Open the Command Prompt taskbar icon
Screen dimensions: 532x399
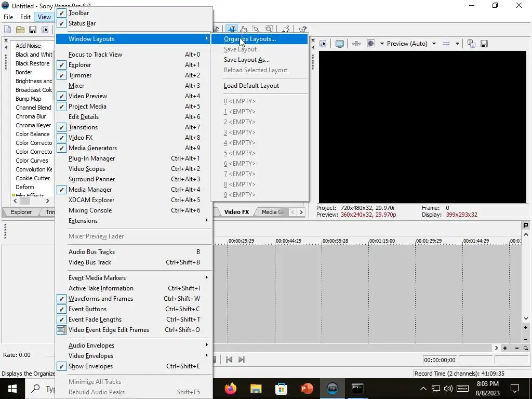pyautogui.click(x=357, y=389)
